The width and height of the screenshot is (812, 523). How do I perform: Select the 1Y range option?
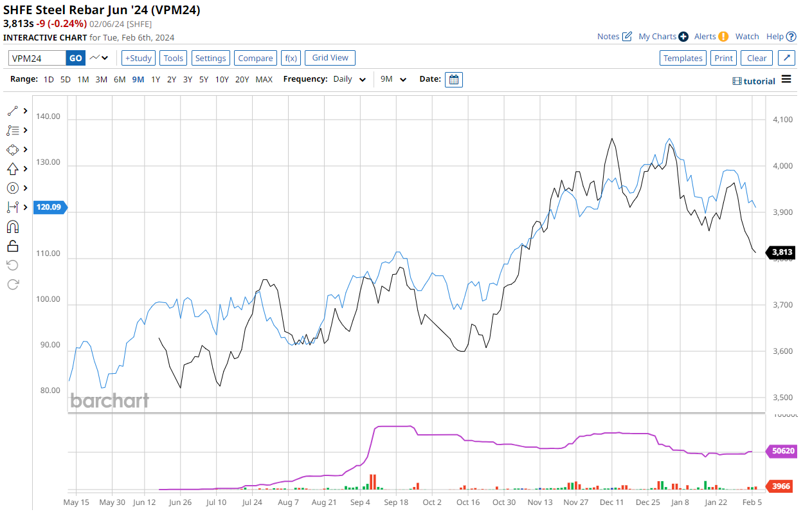coord(156,80)
